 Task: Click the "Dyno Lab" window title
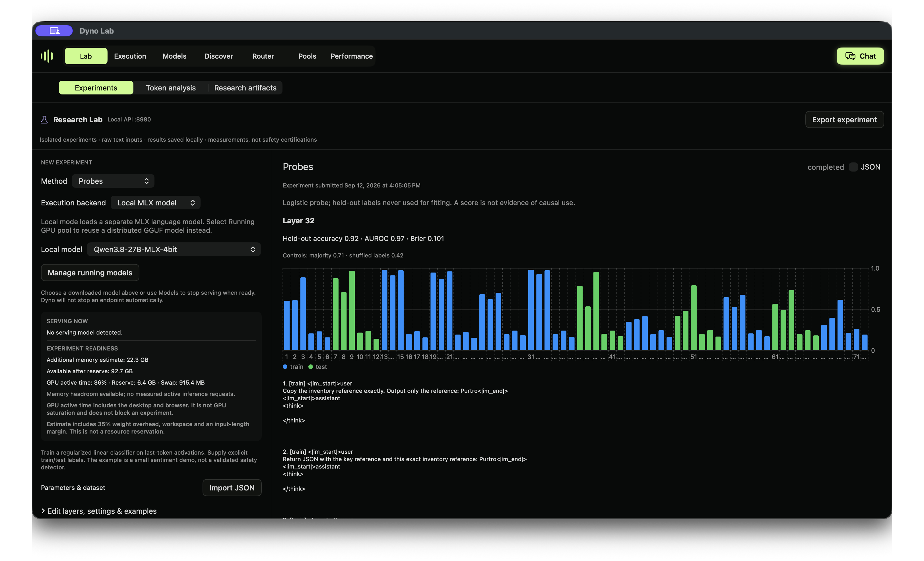pos(97,31)
